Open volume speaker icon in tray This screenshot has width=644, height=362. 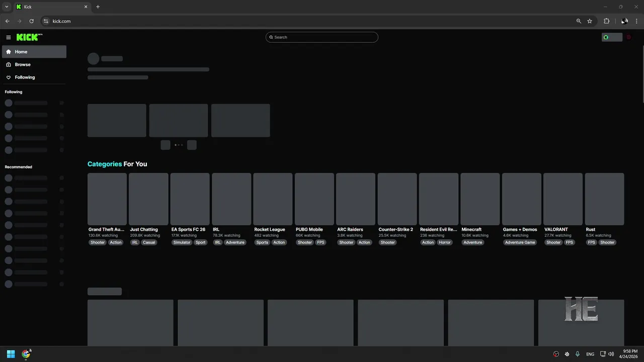(x=611, y=354)
